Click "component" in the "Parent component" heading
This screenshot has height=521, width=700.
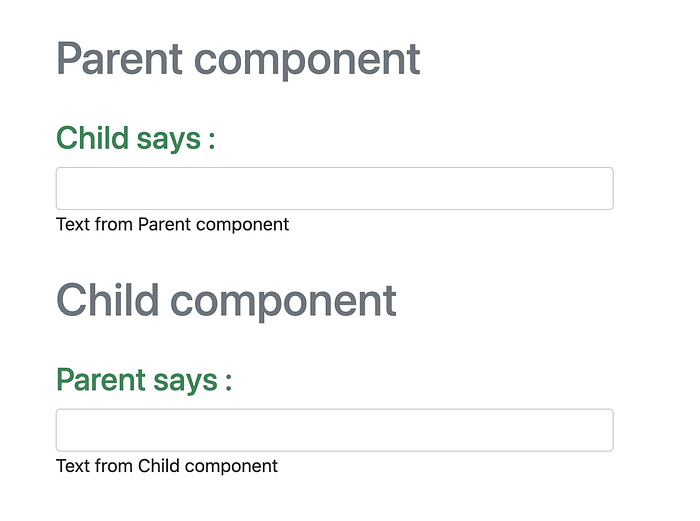pyautogui.click(x=307, y=59)
